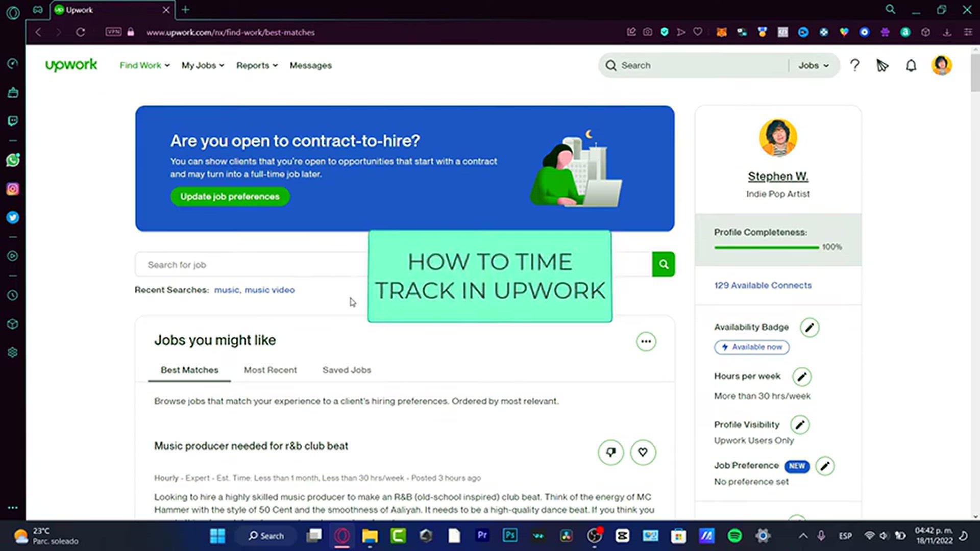The height and width of the screenshot is (551, 980).
Task: Click recent search 'music video'
Action: (269, 290)
